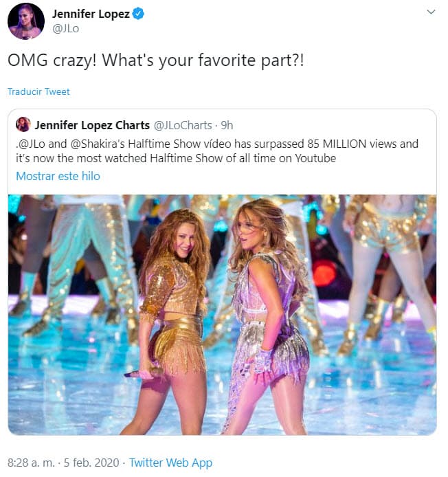Click the '8:28 a. m. · 5 feb. 2020' timestamp
448x477 pixels.
pos(63,463)
